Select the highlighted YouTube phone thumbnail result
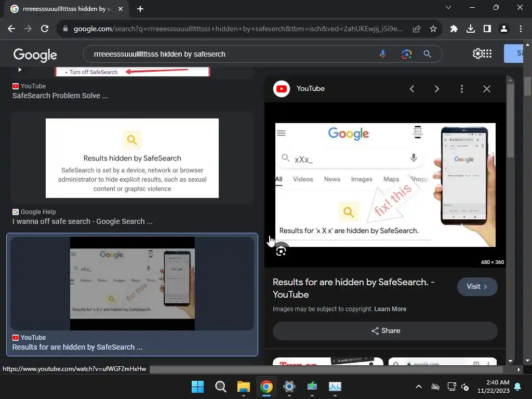This screenshot has height=399, width=532. pyautogui.click(x=132, y=284)
